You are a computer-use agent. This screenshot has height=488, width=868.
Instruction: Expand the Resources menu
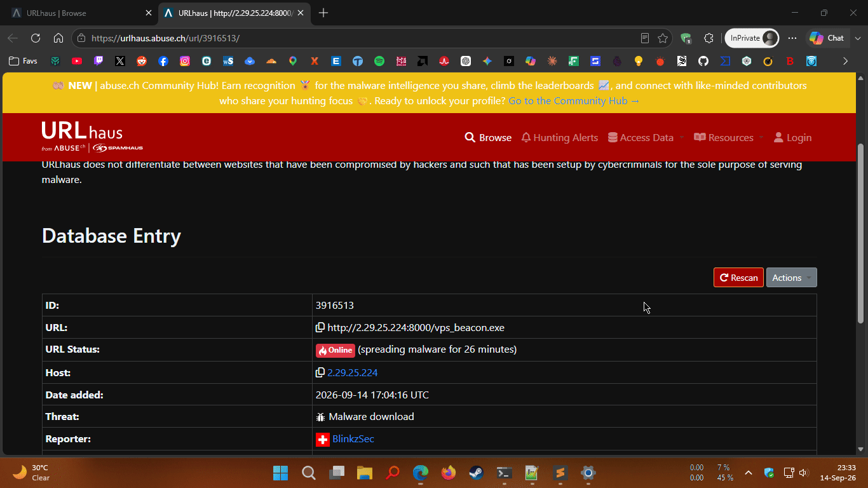[x=729, y=137]
